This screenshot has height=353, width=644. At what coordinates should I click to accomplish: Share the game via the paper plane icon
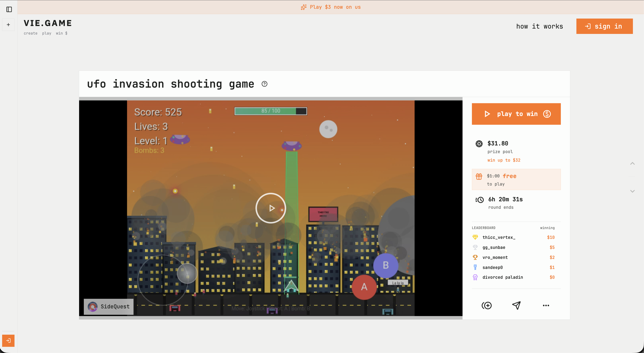516,305
